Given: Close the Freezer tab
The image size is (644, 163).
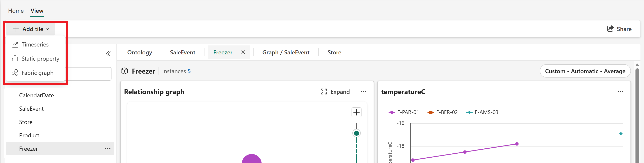Looking at the screenshot, I should coord(243,52).
